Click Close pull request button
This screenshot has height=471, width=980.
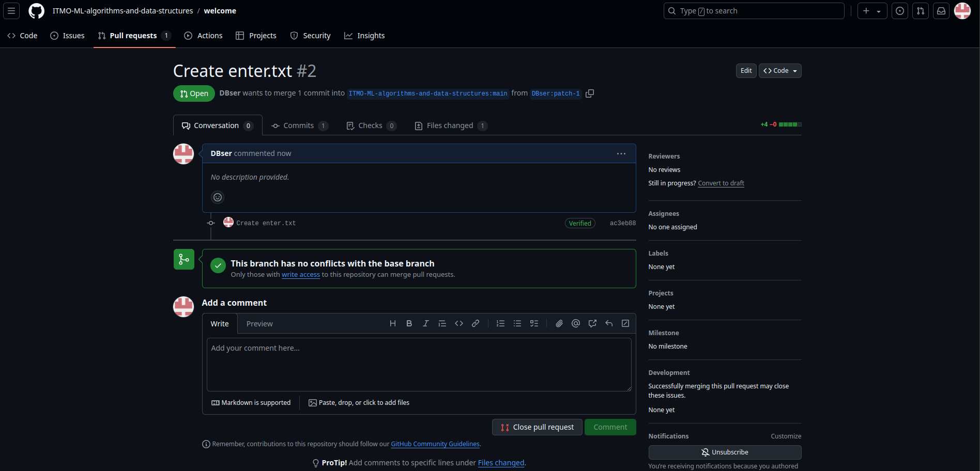[x=537, y=427]
